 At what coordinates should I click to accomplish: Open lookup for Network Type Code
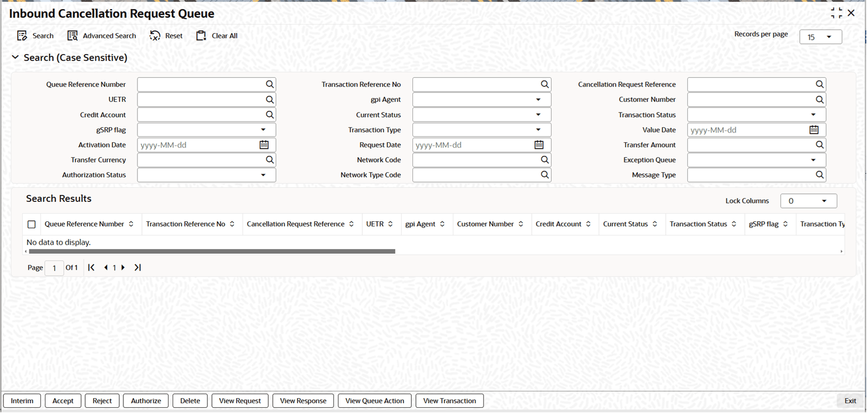point(545,175)
